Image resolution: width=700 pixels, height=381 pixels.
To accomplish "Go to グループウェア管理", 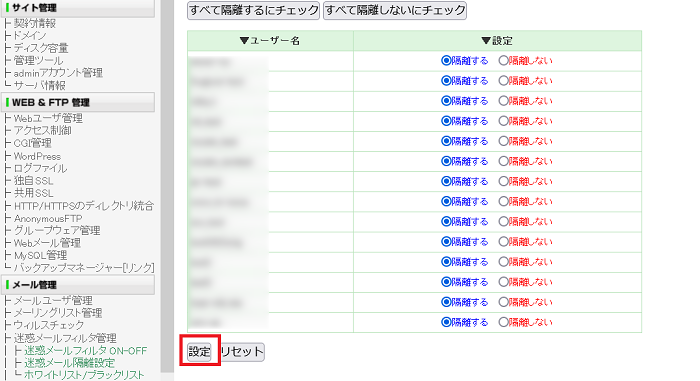I will coord(57,230).
